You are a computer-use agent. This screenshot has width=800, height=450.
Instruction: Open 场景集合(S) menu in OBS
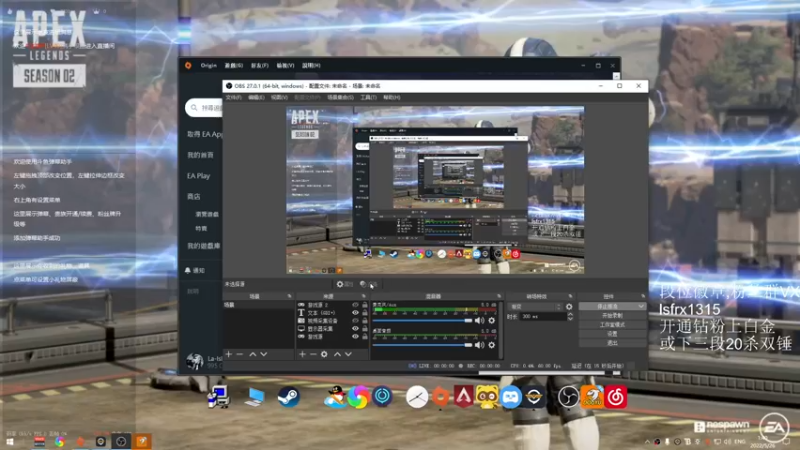[x=340, y=97]
